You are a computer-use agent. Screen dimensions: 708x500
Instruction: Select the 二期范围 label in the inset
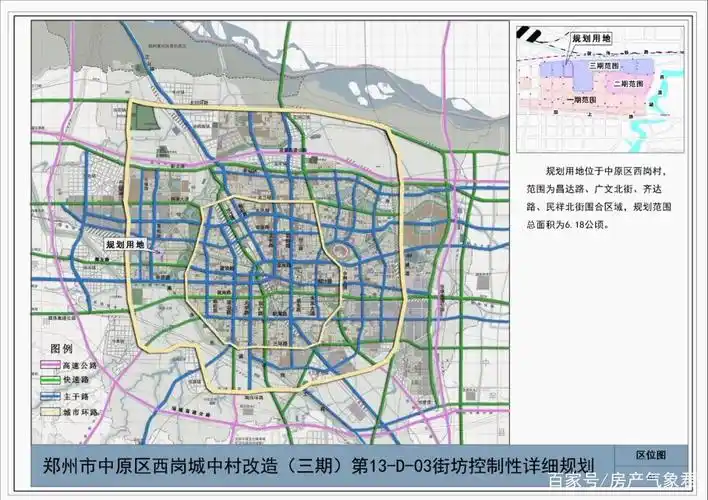[x=628, y=84]
